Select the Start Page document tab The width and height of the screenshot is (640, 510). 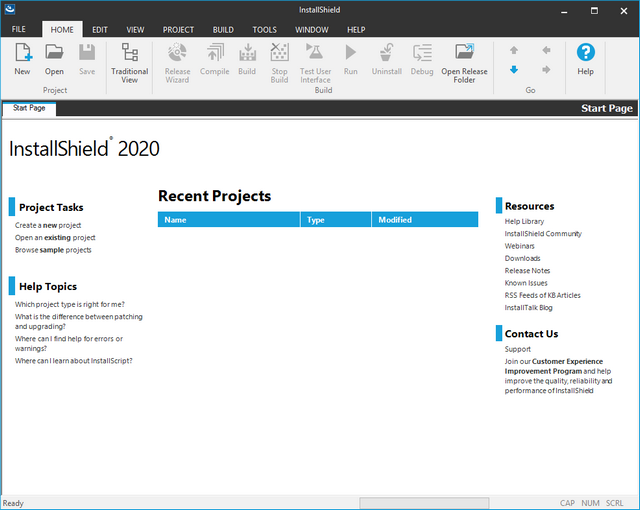[x=28, y=108]
